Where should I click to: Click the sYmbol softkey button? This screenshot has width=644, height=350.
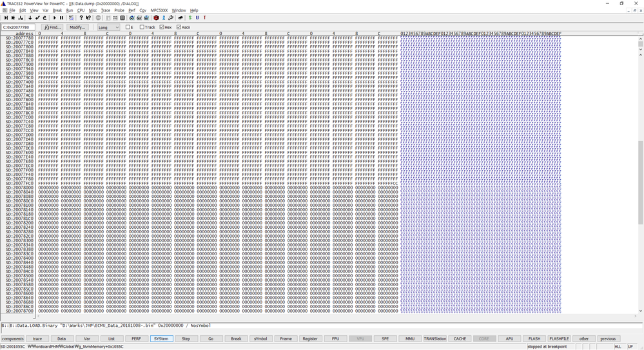[261, 338]
